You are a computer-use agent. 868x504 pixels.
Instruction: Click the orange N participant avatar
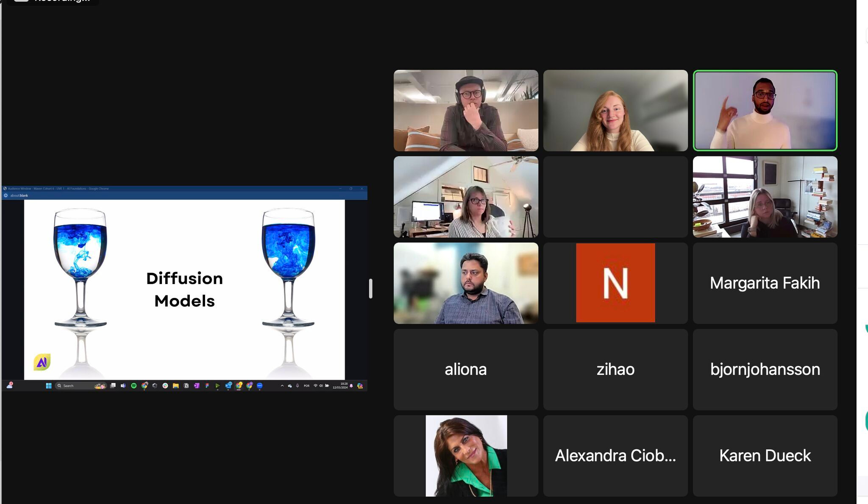coord(615,283)
